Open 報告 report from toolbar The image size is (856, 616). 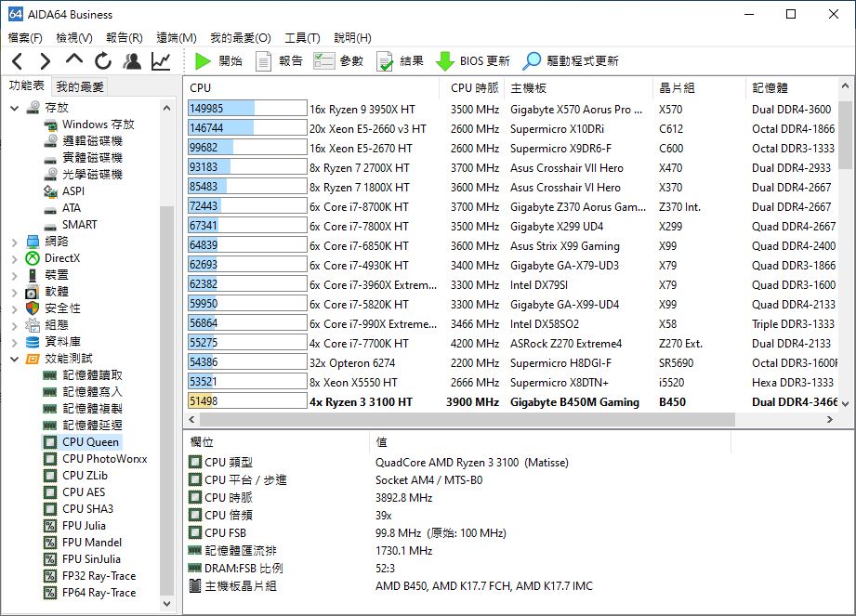tap(279, 61)
